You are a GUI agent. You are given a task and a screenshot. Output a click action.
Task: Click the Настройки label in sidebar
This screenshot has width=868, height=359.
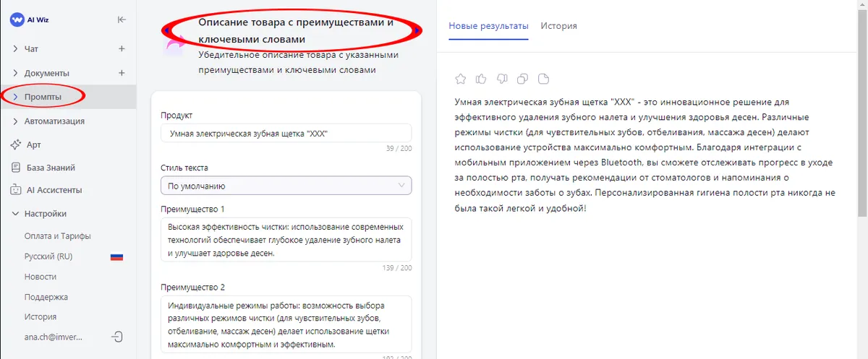pyautogui.click(x=45, y=214)
